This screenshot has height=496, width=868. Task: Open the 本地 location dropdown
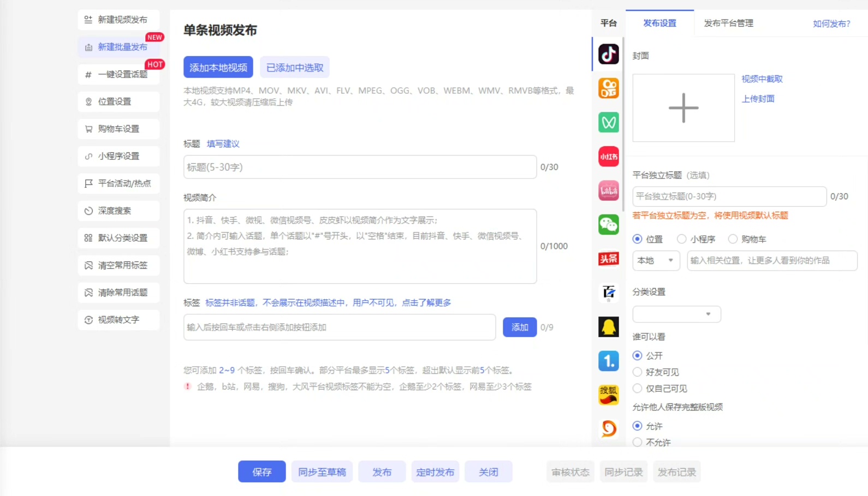(x=656, y=261)
